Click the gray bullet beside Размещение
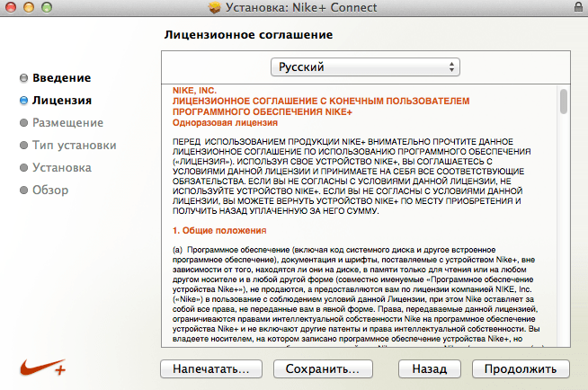 click(23, 123)
